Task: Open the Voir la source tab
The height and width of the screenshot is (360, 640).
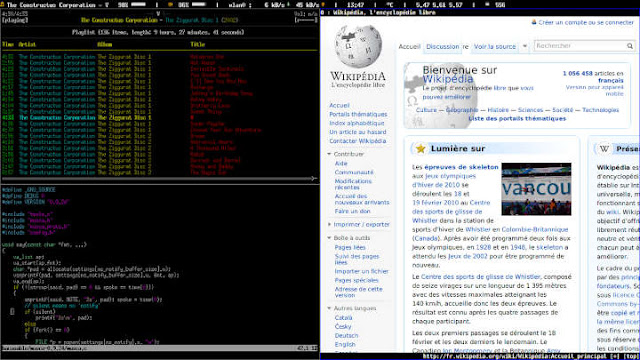Action: [495, 47]
